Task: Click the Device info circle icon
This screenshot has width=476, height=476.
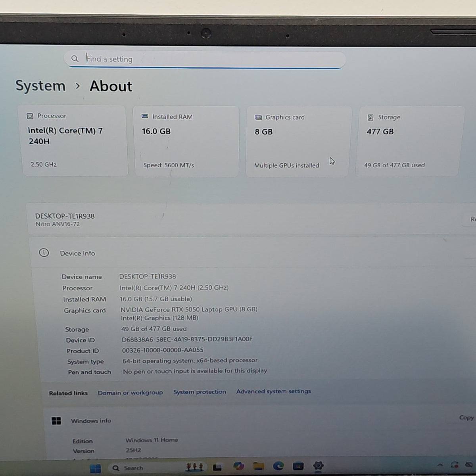Action: (44, 253)
